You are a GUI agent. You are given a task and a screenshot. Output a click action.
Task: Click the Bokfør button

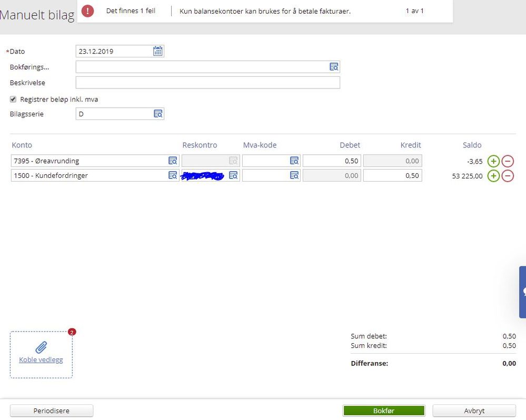pos(384,411)
